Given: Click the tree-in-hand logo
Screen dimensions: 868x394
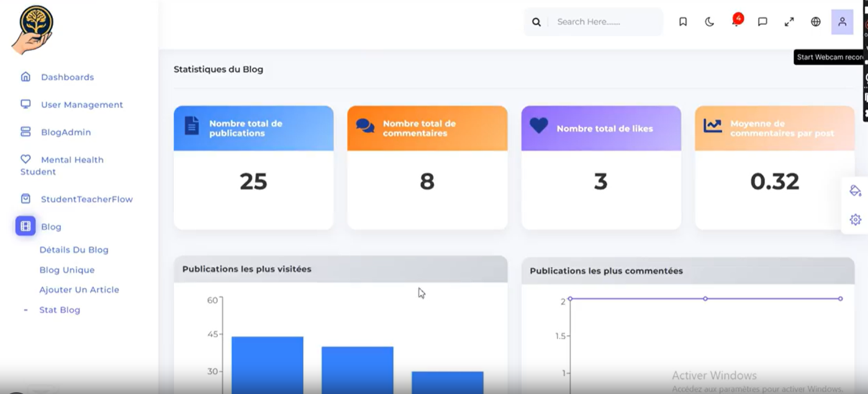Looking at the screenshot, I should tap(33, 29).
